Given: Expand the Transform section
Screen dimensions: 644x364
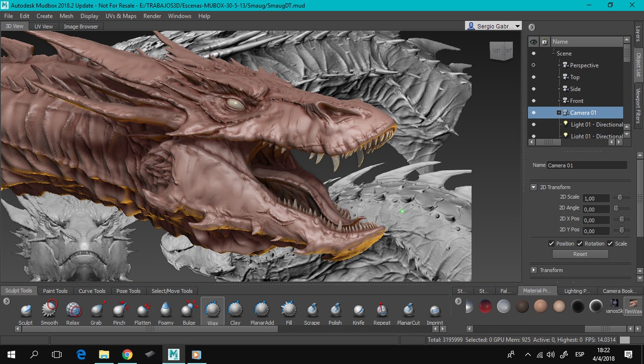Looking at the screenshot, I should tap(534, 270).
